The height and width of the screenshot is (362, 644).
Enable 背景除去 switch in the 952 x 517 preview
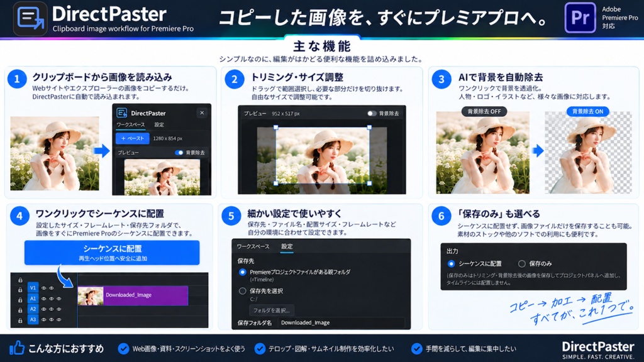coord(371,113)
